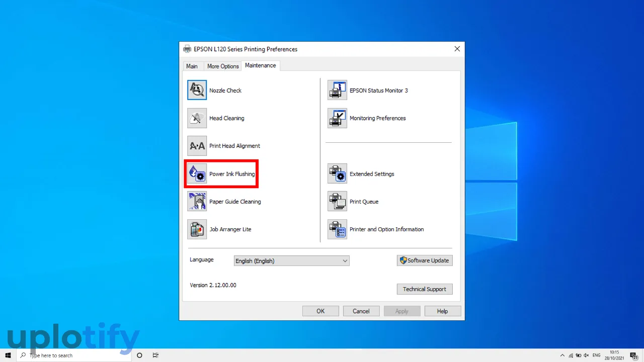
Task: Expand the Language dropdown
Action: pos(291,261)
